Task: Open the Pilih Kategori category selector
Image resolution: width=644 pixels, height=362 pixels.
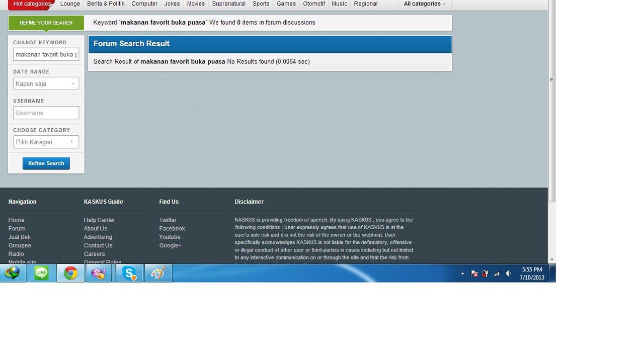Action: tap(46, 142)
